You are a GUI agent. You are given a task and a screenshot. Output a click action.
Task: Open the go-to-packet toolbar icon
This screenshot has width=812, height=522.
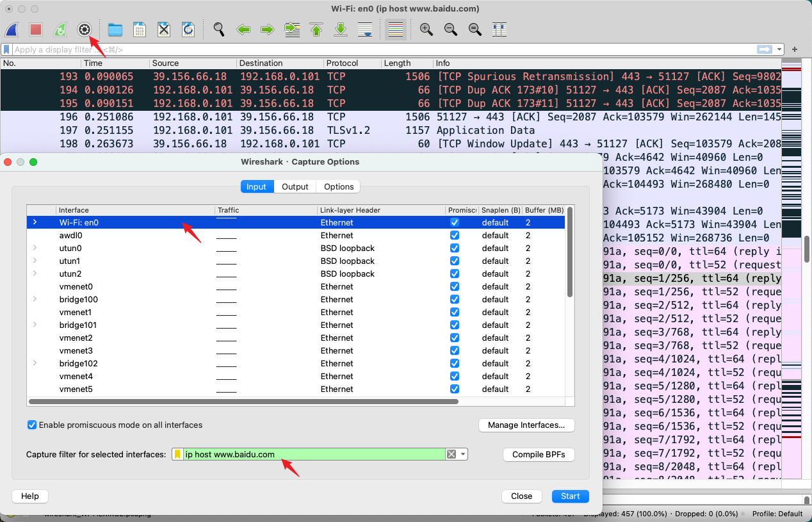(x=292, y=29)
